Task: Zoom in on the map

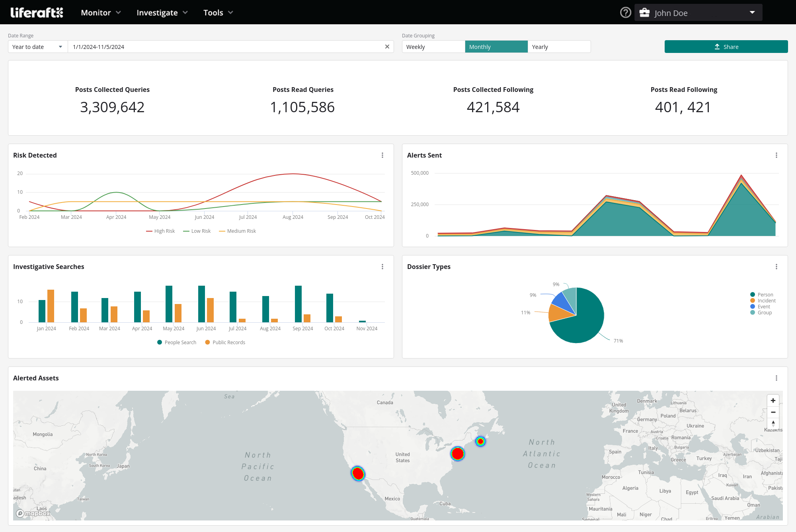Action: (x=773, y=401)
